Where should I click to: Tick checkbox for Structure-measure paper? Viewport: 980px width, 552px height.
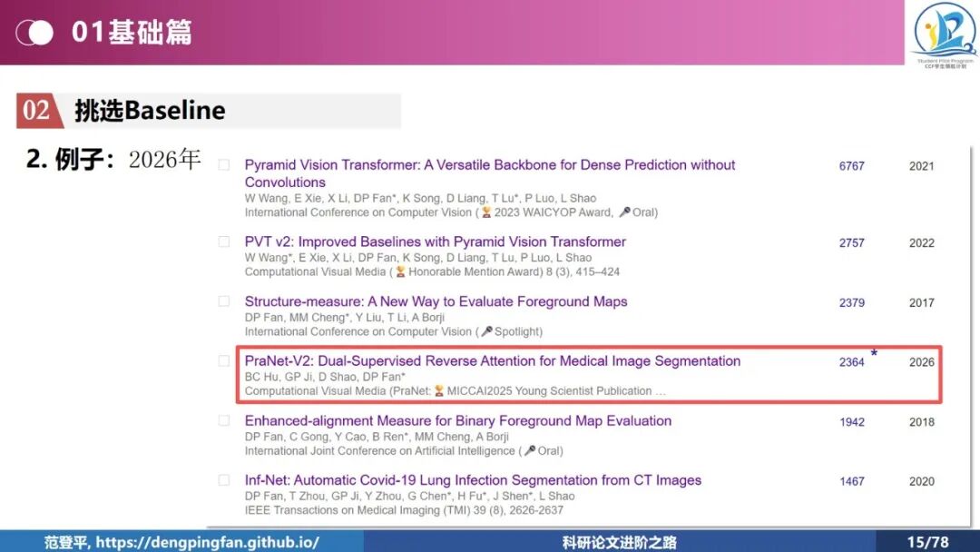pyautogui.click(x=224, y=301)
